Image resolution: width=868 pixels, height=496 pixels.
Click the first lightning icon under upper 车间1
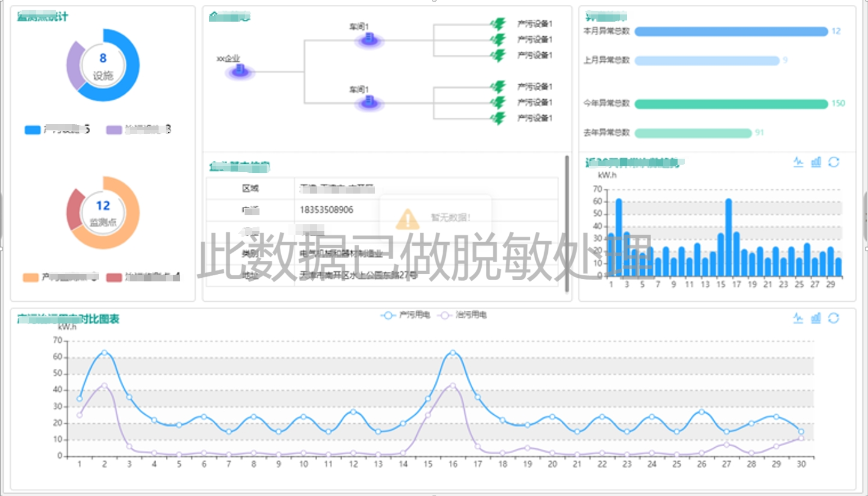pyautogui.click(x=498, y=24)
